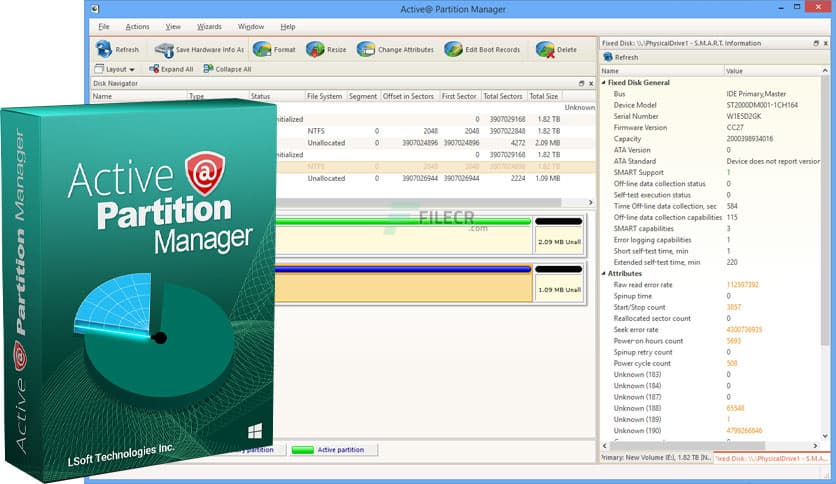Sort by the Total Size column header
The height and width of the screenshot is (484, 836).
click(x=544, y=96)
